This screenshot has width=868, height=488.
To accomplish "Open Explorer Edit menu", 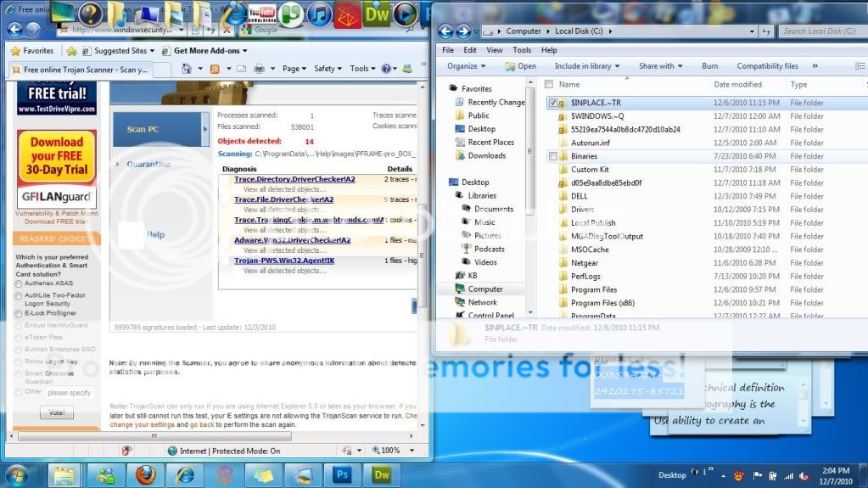I will pyautogui.click(x=470, y=50).
